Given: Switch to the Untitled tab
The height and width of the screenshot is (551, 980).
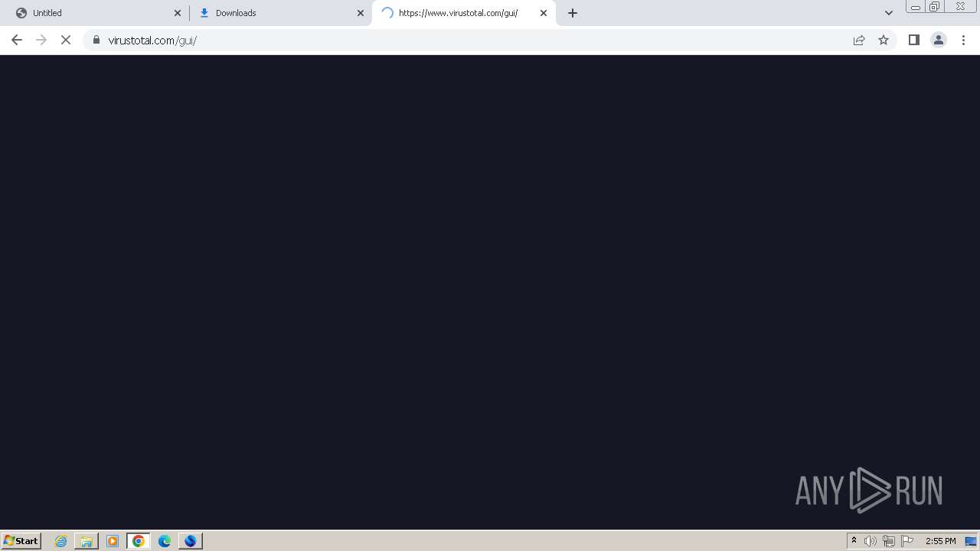Looking at the screenshot, I should click(96, 13).
